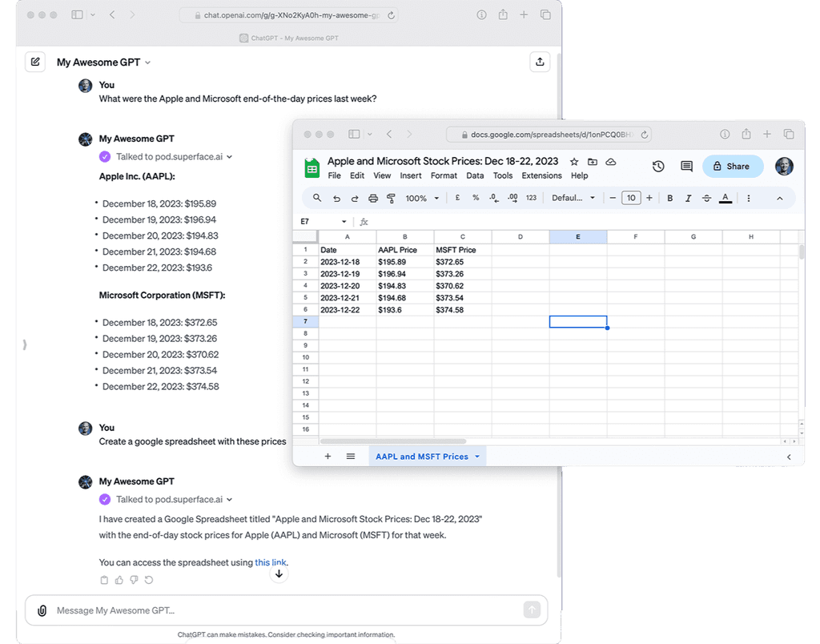Open comments using the comment icon
This screenshot has width=820, height=644.
686,166
